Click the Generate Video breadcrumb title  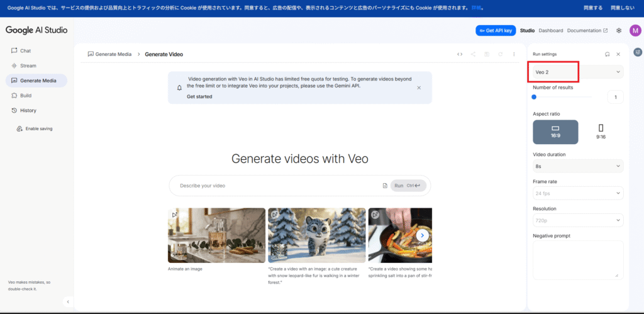click(x=164, y=54)
